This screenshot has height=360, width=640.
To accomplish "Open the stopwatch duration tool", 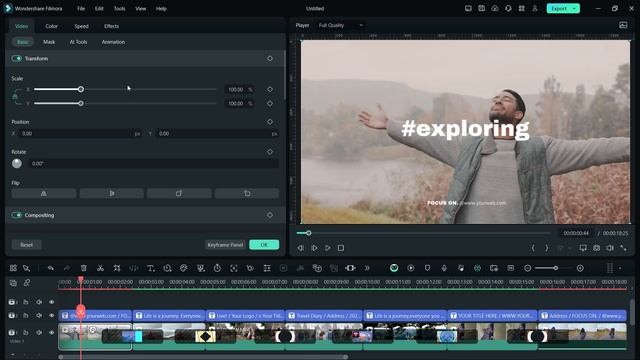I will 217,268.
